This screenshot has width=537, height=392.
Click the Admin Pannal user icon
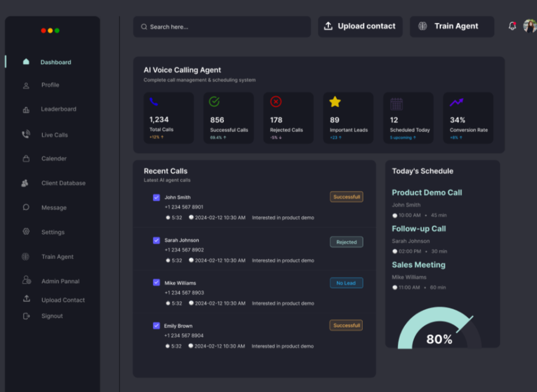(26, 280)
